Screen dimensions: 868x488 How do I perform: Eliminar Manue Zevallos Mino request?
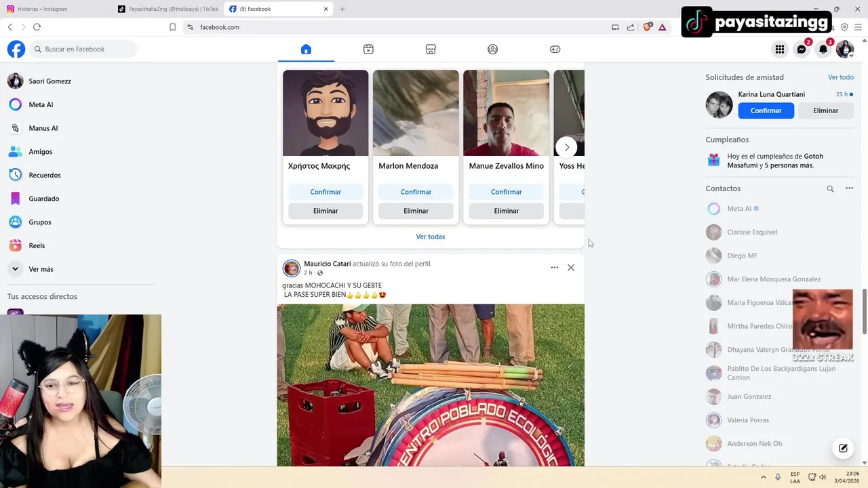(506, 211)
